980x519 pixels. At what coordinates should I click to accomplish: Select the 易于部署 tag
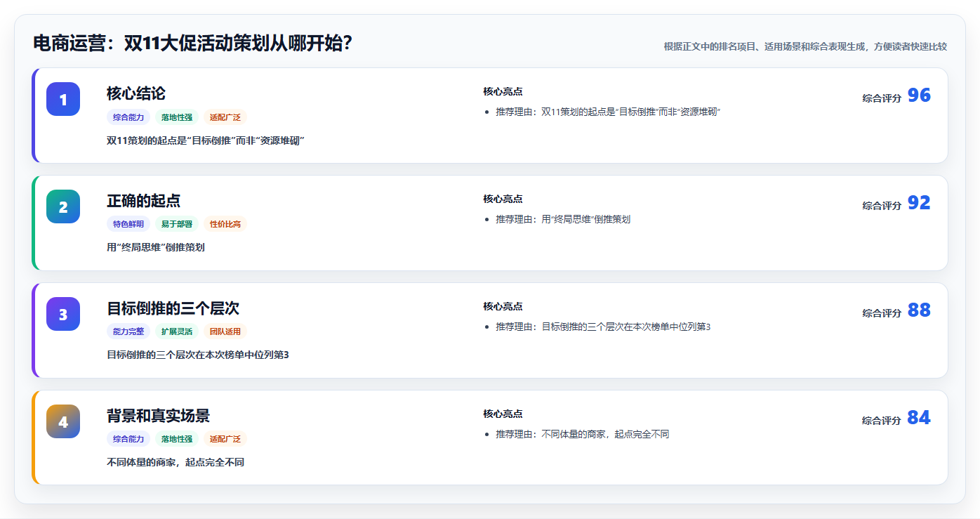tap(177, 224)
